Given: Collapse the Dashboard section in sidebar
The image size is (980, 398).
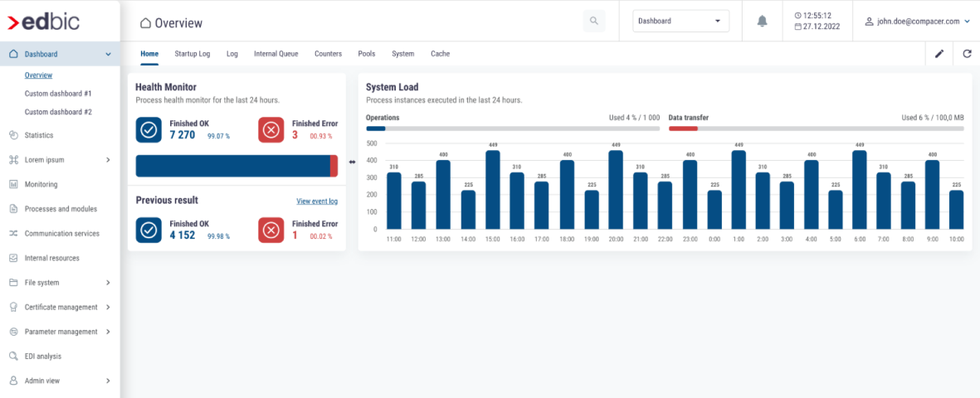Looking at the screenshot, I should (x=108, y=55).
